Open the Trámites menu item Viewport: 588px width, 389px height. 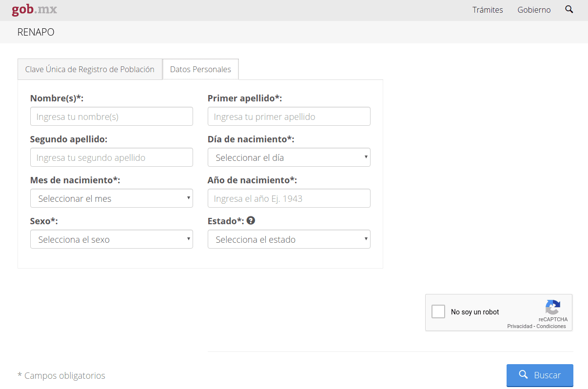coord(488,10)
